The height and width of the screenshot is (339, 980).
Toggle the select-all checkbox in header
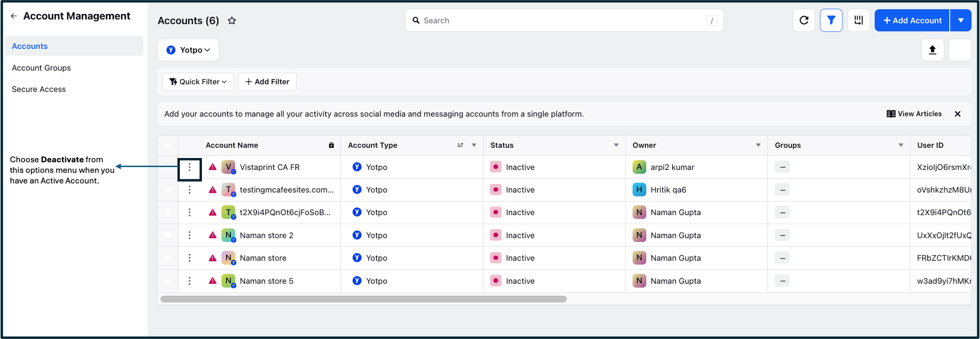(x=168, y=145)
